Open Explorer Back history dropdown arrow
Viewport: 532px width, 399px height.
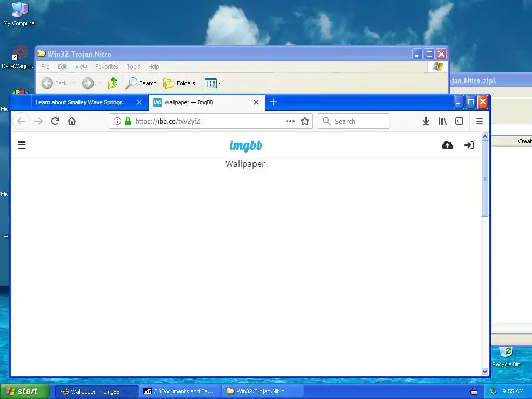tap(74, 83)
